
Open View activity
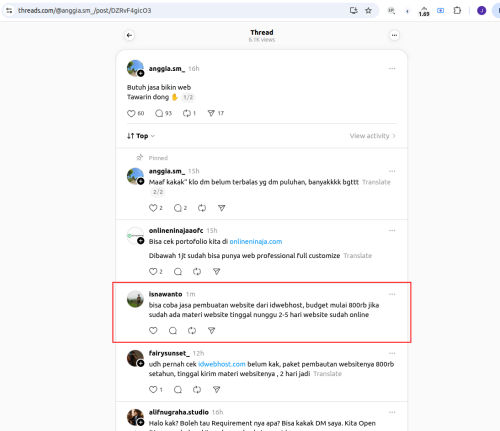point(373,136)
